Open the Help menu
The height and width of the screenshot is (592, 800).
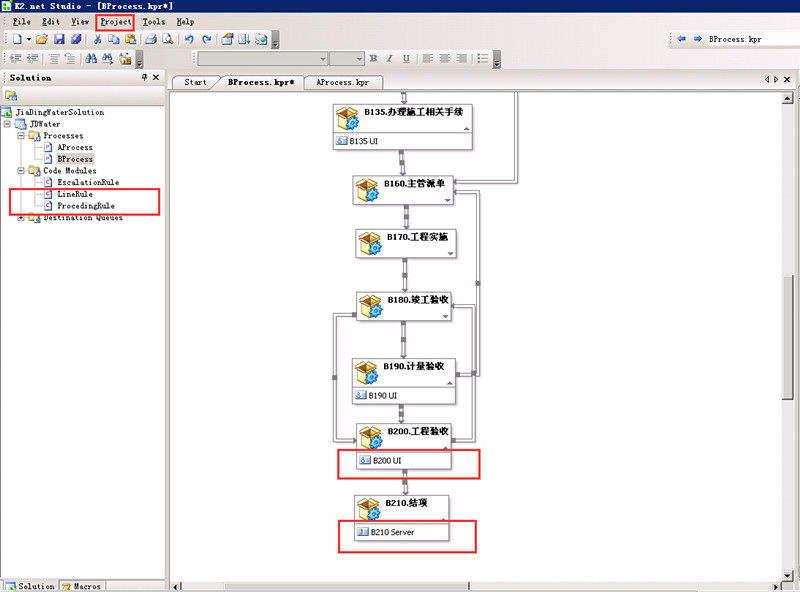point(185,21)
